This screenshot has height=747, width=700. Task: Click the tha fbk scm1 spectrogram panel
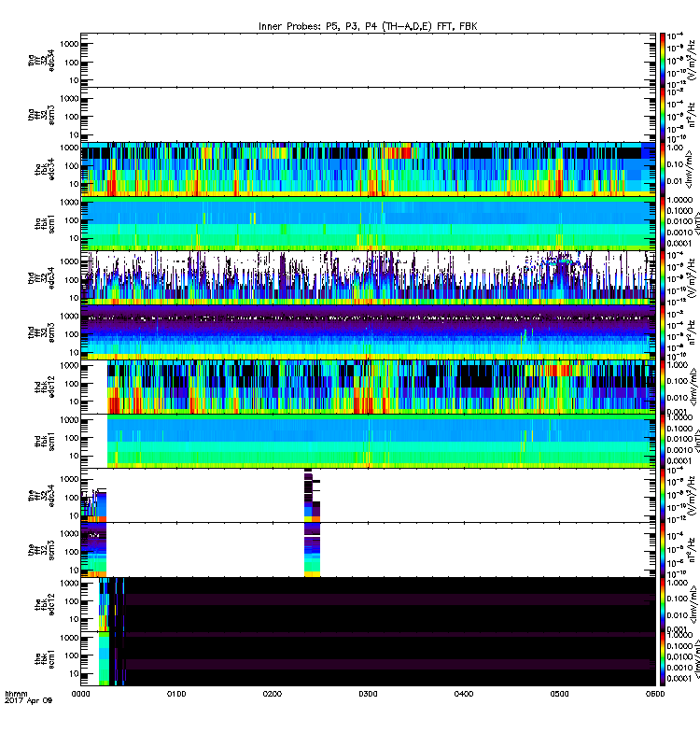[x=368, y=223]
